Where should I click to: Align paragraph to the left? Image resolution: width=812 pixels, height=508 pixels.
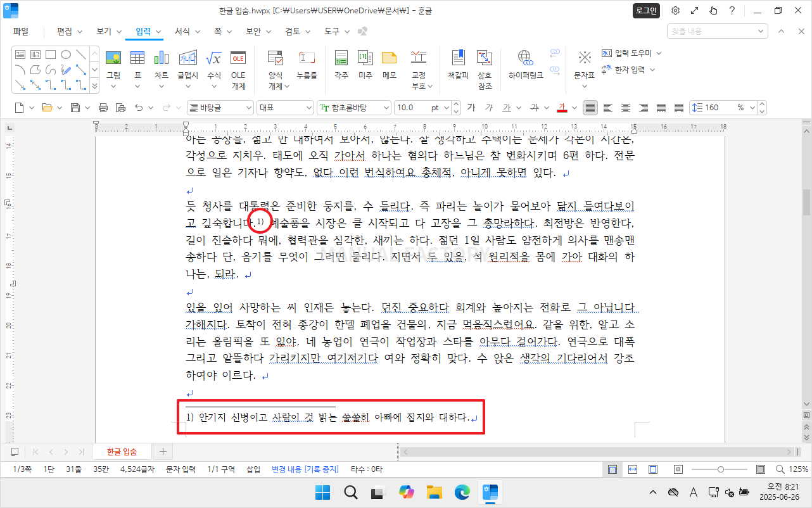pos(608,108)
